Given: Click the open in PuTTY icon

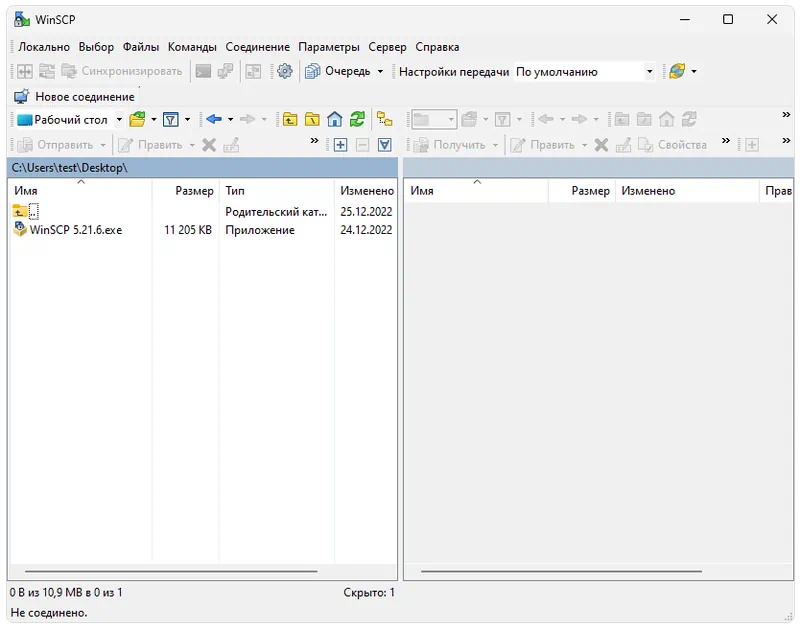Looking at the screenshot, I should [x=225, y=71].
